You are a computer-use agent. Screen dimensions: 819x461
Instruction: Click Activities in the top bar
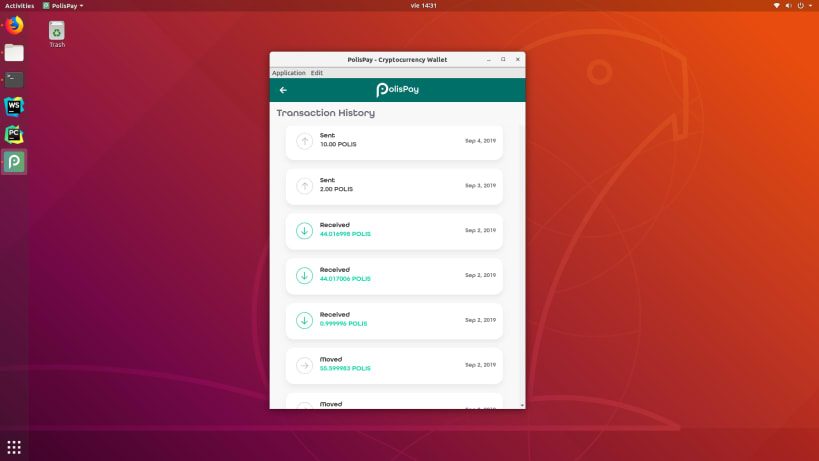(19, 6)
